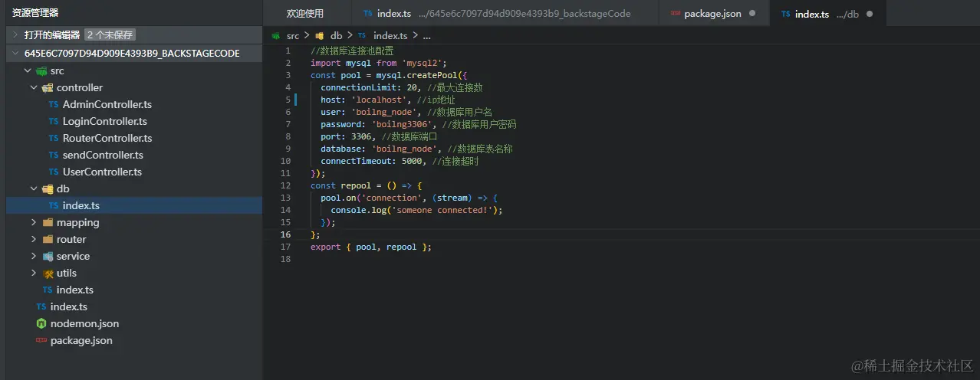Click the npm icon beside package.json in tree
The image size is (980, 380).
41,340
